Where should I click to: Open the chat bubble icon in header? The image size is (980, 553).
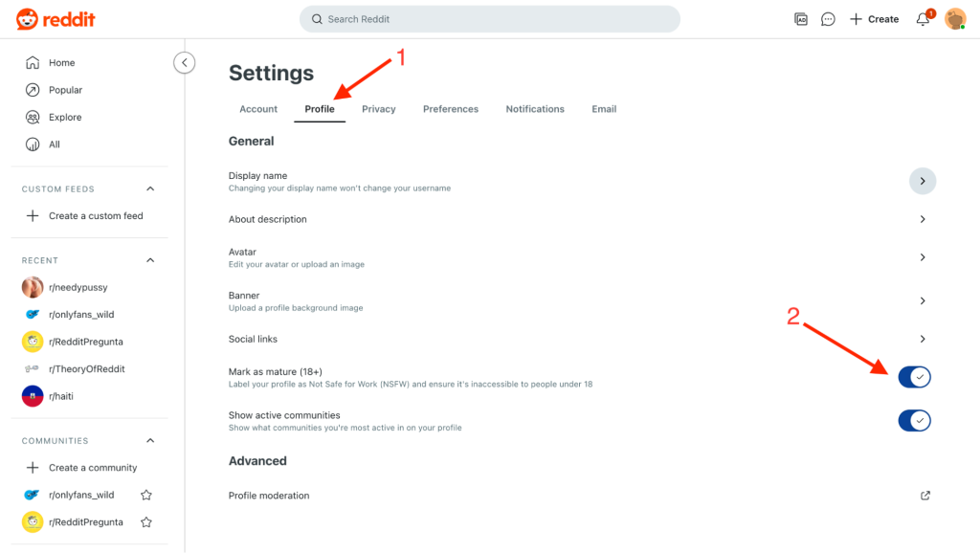click(x=828, y=19)
